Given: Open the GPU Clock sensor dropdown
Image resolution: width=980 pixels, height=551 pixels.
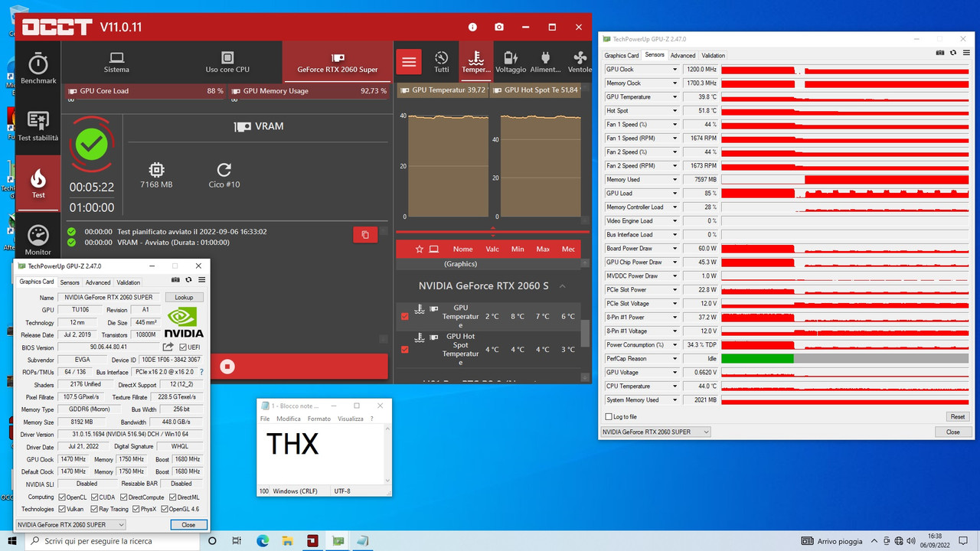Looking at the screenshot, I should (x=675, y=70).
